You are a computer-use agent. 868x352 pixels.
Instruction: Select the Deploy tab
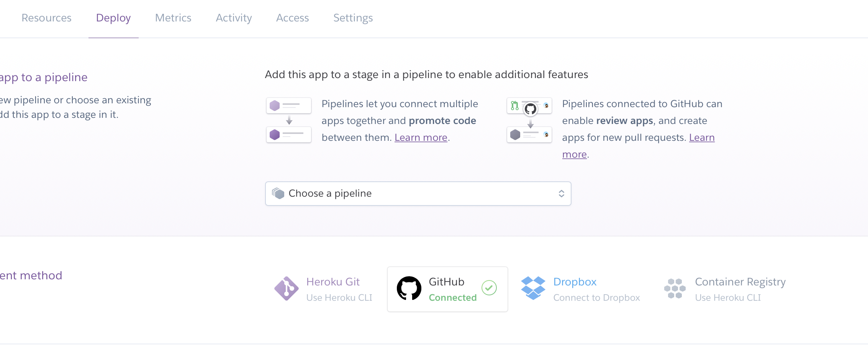(113, 18)
